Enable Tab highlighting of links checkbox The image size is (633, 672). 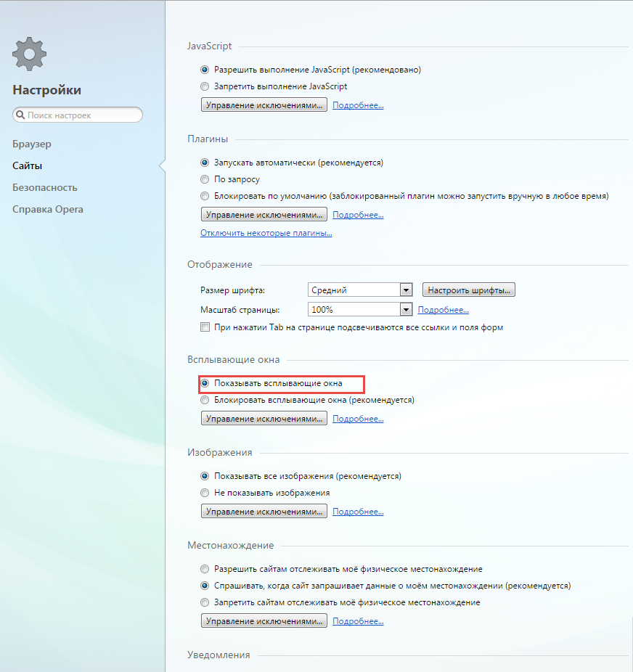click(x=205, y=327)
